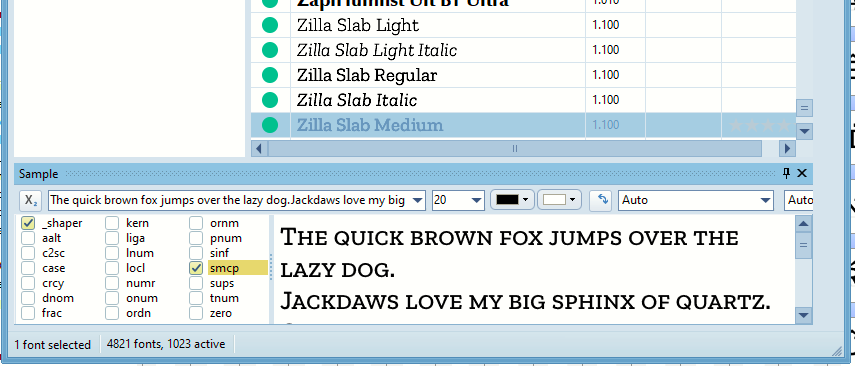855x366 pixels.
Task: Select the Zilla Slab Italic font row
Action: coord(523,100)
